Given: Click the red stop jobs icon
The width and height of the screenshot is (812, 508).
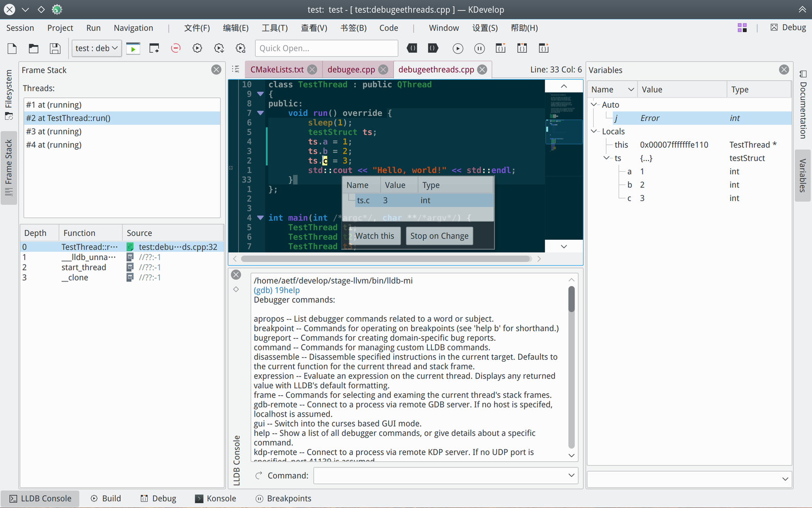Looking at the screenshot, I should tap(176, 48).
